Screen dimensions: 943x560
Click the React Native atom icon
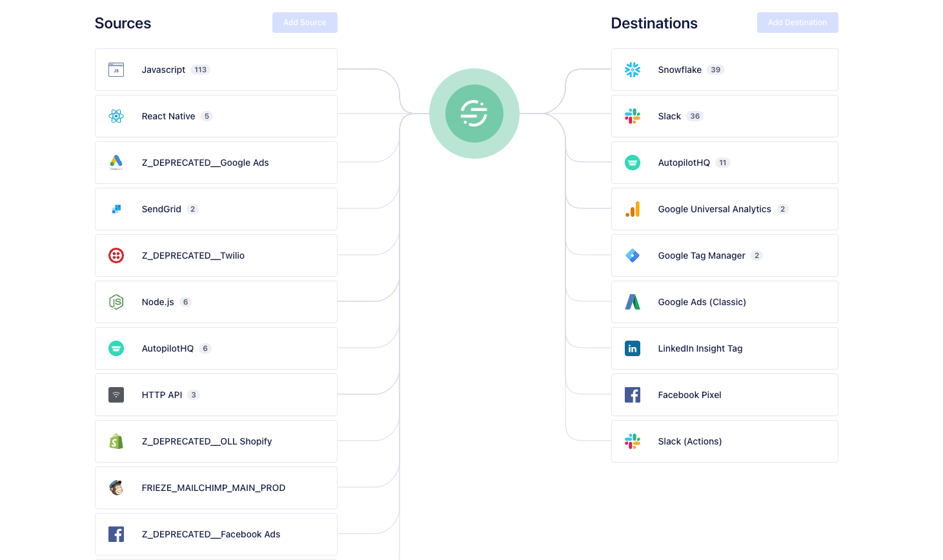[x=116, y=116]
